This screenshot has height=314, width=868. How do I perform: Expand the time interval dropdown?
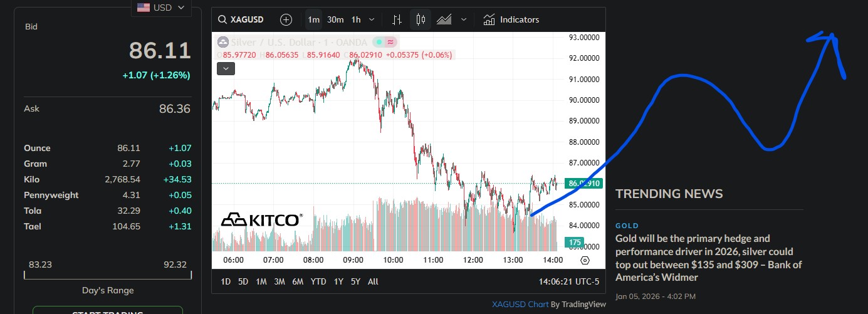pyautogui.click(x=372, y=19)
